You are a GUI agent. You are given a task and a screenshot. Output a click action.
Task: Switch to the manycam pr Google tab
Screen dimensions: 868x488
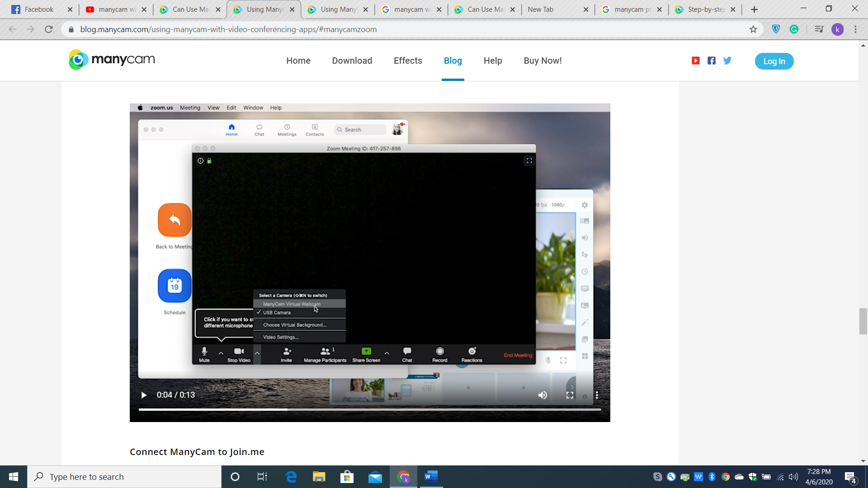(632, 9)
